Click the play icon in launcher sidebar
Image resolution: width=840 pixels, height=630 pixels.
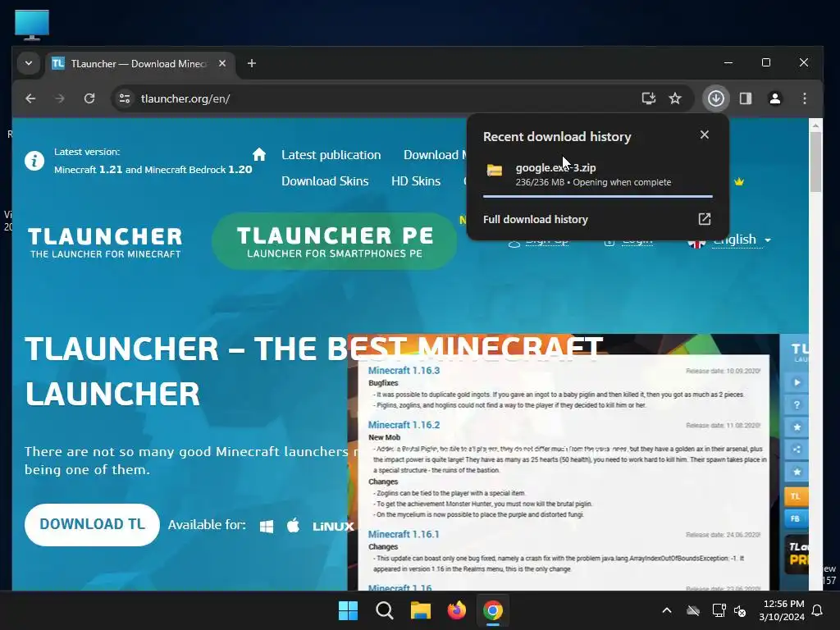pyautogui.click(x=797, y=382)
